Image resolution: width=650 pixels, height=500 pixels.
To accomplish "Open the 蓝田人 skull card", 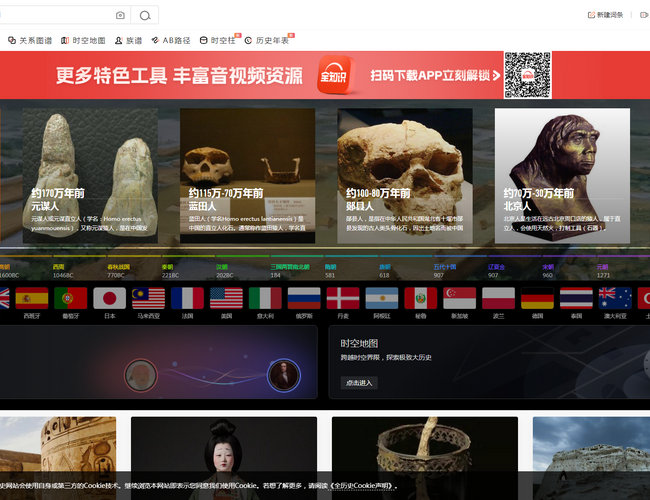I will click(x=247, y=176).
